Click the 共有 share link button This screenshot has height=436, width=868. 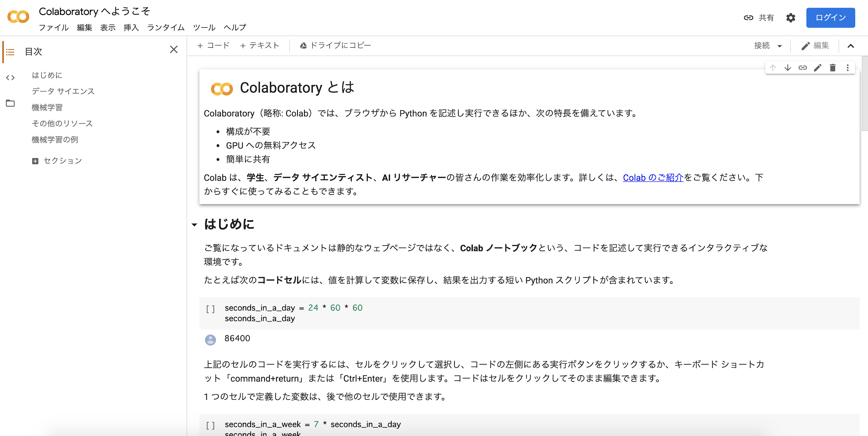[759, 18]
